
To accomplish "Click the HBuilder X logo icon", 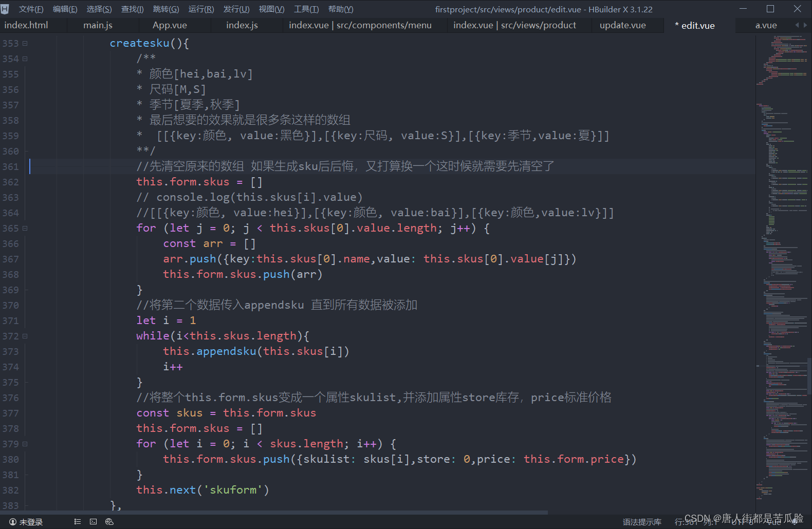I will [x=5, y=9].
